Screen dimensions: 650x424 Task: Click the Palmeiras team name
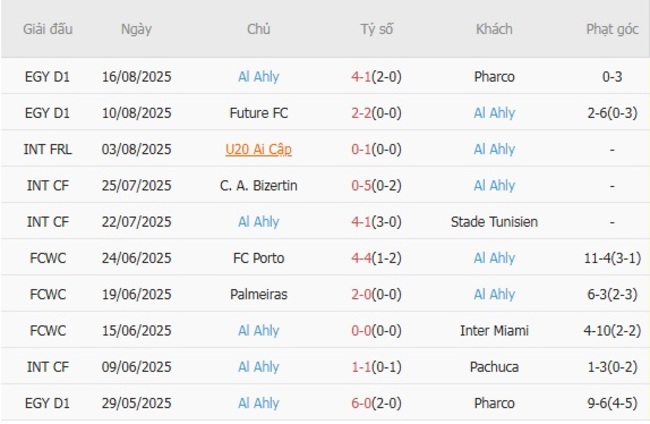point(259,294)
